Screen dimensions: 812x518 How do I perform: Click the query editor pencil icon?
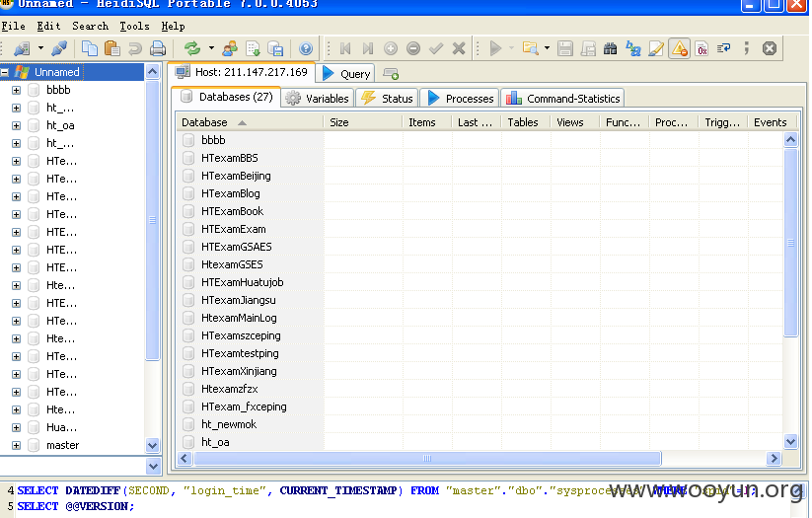coord(655,48)
